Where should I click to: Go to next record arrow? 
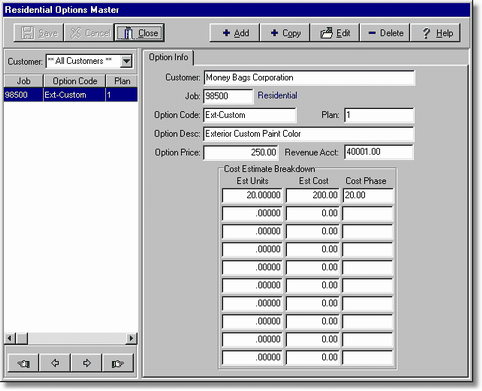click(86, 363)
